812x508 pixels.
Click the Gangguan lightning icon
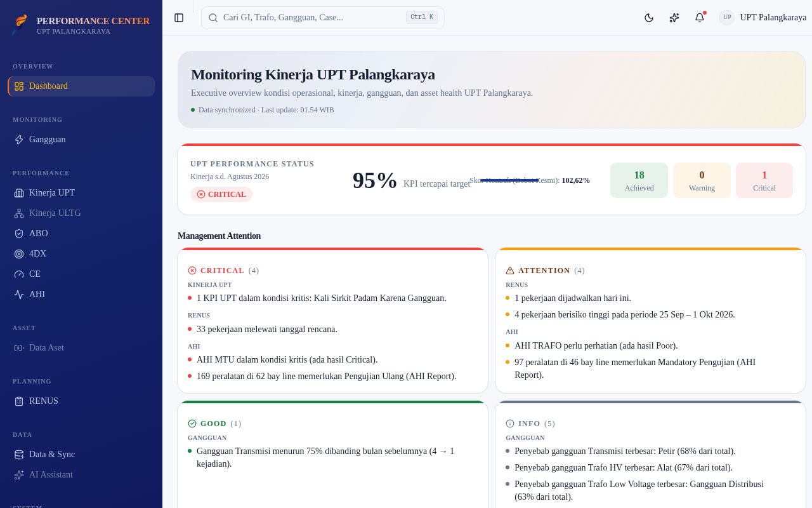pyautogui.click(x=19, y=140)
